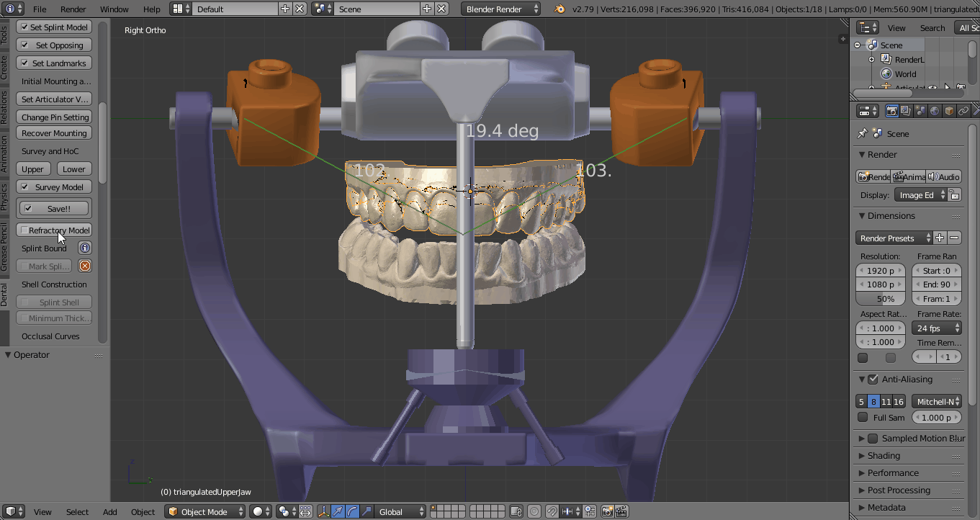
Task: Open the Global transform orientation dropdown
Action: pos(401,511)
